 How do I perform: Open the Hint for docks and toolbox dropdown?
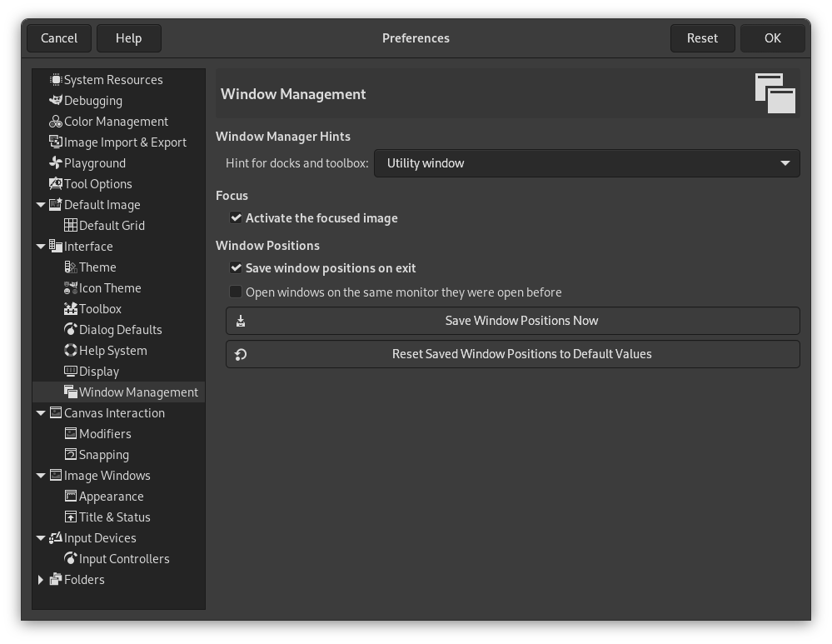[x=586, y=162]
